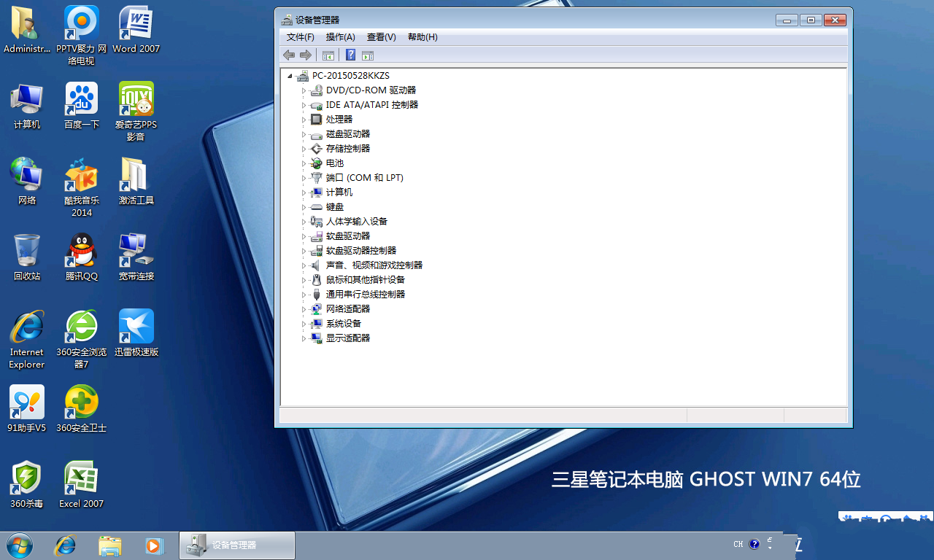Expand the 显示适配器 tree node

[304, 338]
